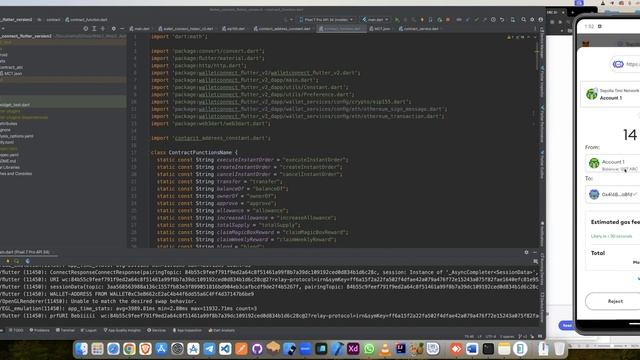Switch to the contract_service.dart editor tab

(x=420, y=29)
